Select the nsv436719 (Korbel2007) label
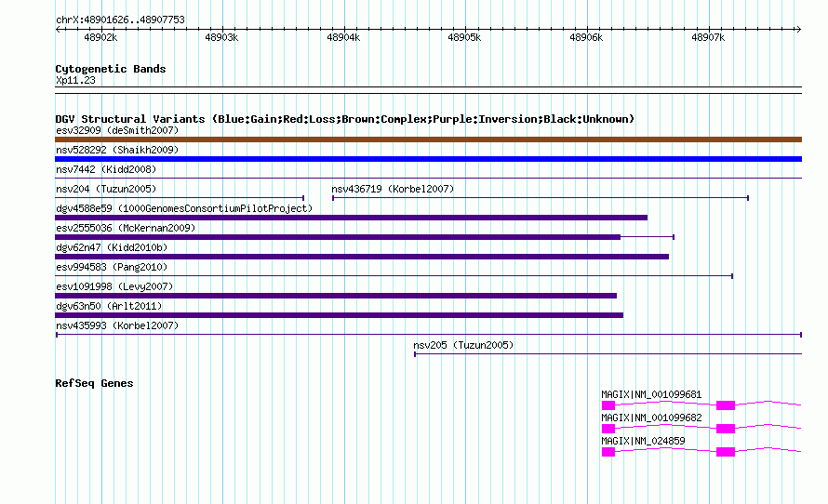 point(393,189)
